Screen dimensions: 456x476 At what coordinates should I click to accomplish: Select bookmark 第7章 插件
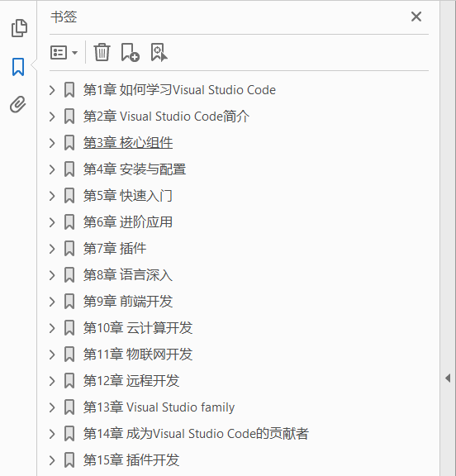(x=115, y=248)
